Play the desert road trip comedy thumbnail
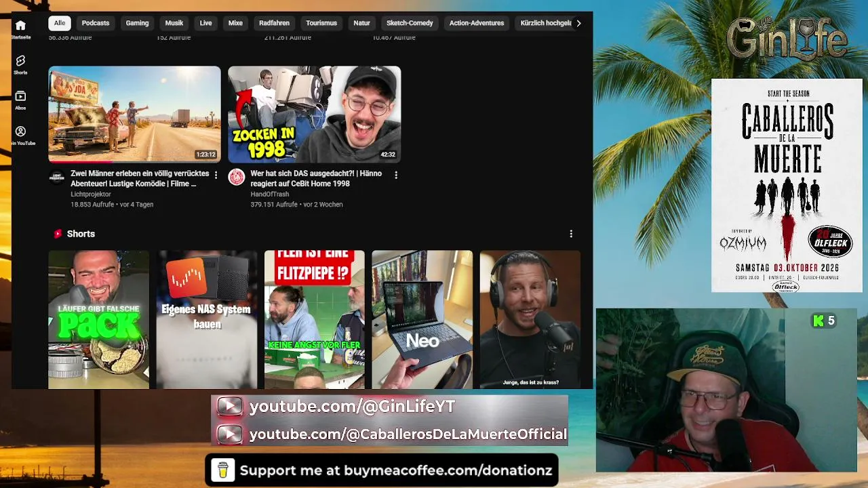 pyautogui.click(x=134, y=114)
